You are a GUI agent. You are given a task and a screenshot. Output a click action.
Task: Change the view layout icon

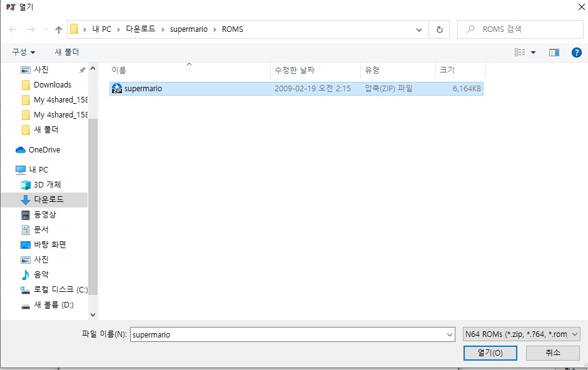click(x=520, y=52)
